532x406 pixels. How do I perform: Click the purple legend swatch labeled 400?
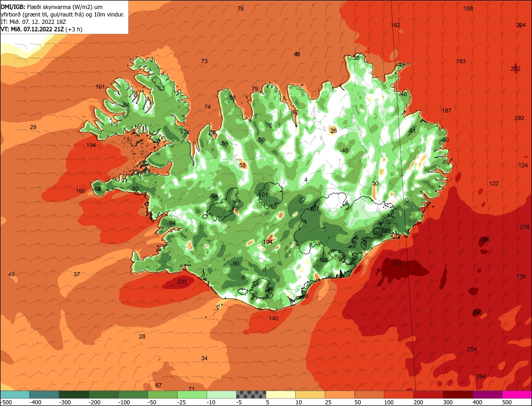click(x=487, y=394)
